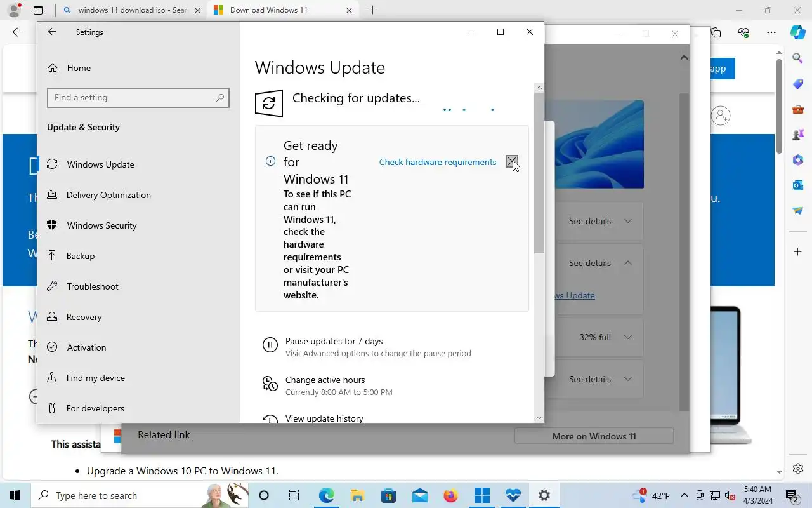Open the Windows Start menu

pyautogui.click(x=15, y=495)
